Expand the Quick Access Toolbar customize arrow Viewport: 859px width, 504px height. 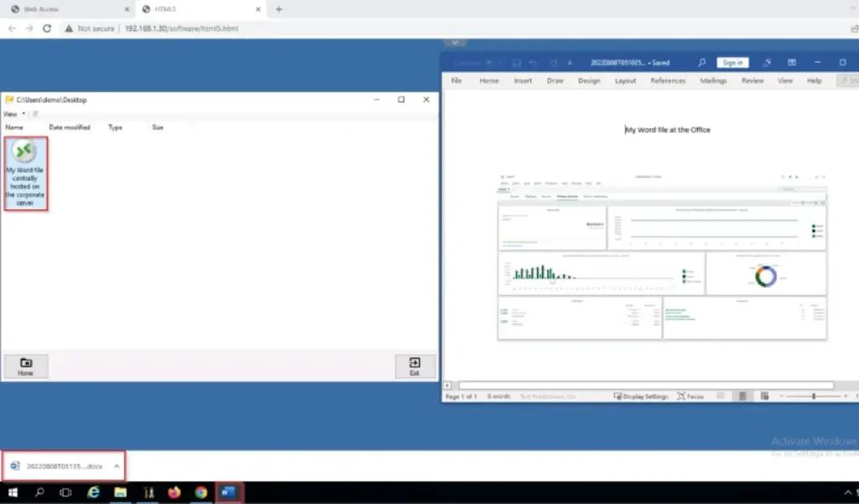click(x=570, y=63)
